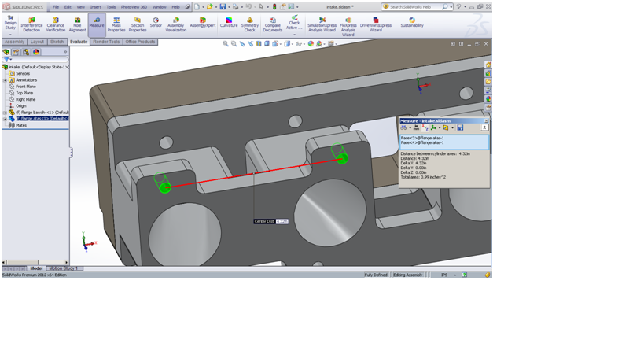Open the Insert menu
This screenshot has width=644, height=362.
[95, 7]
